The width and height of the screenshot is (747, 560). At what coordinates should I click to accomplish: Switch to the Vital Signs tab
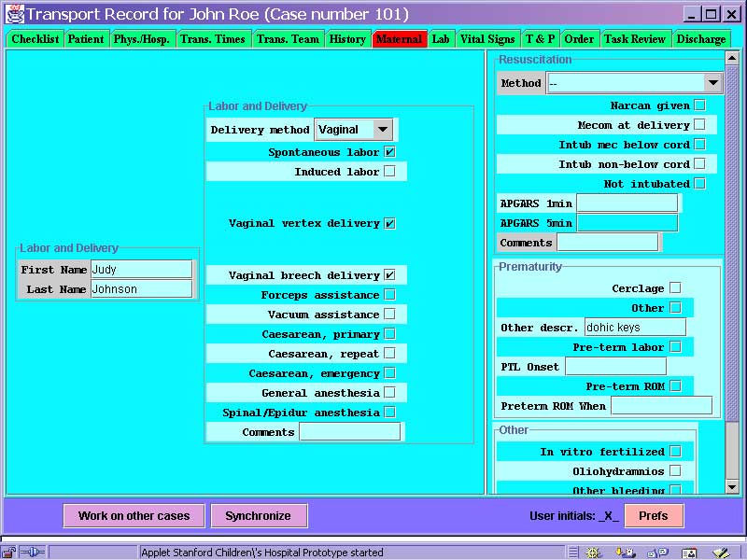pyautogui.click(x=487, y=39)
